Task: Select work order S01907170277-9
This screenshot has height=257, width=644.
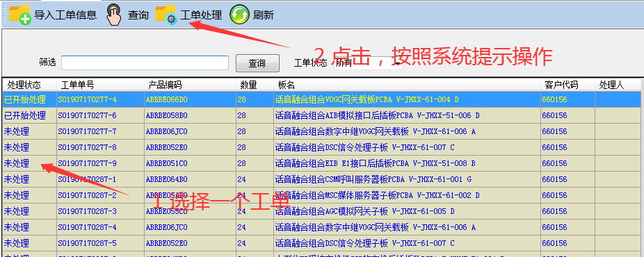Action: point(87,163)
